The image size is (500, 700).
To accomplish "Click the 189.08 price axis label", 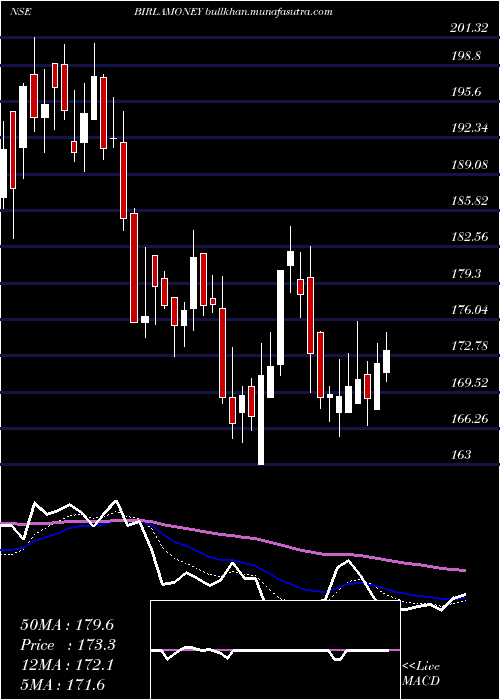I will coord(468,165).
